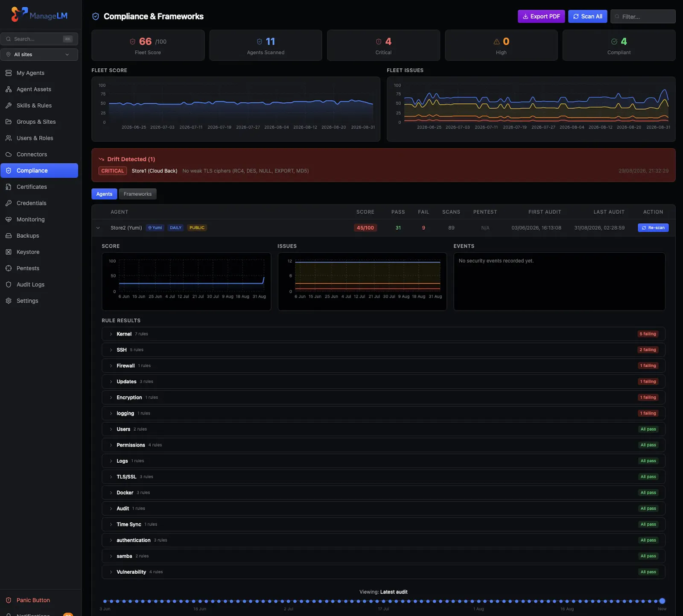Switch to the Frameworks tab
This screenshot has width=683, height=616.
coord(137,194)
